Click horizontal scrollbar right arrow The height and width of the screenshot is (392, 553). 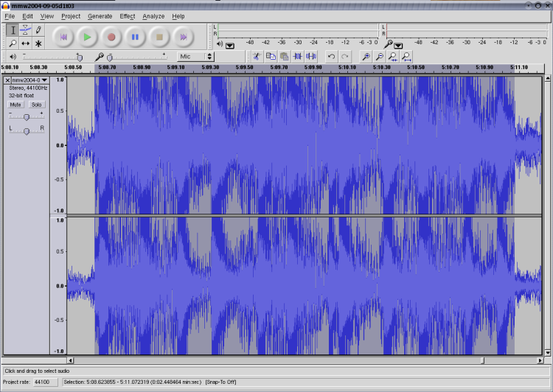point(540,360)
